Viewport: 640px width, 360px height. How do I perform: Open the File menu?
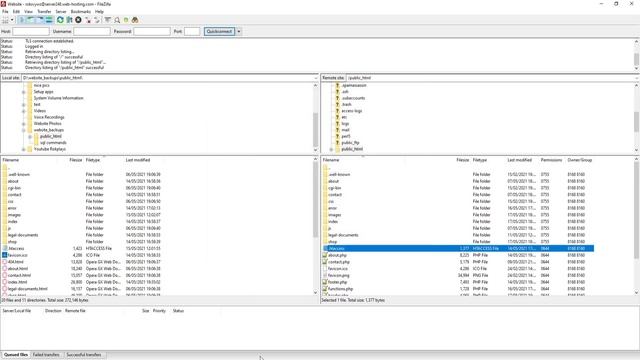(x=5, y=12)
